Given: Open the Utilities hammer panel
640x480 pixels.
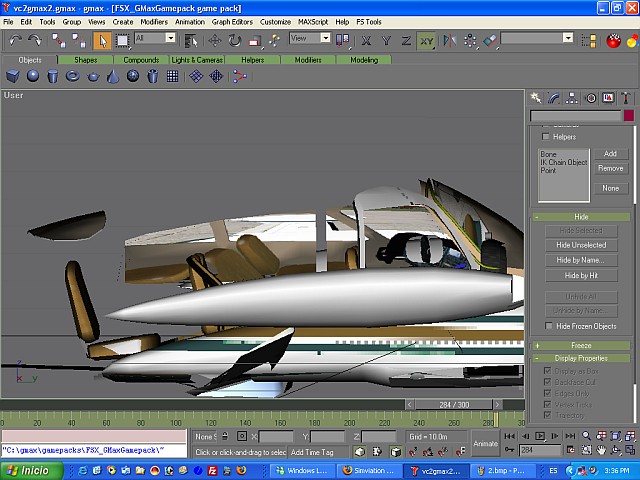Looking at the screenshot, I should point(625,98).
